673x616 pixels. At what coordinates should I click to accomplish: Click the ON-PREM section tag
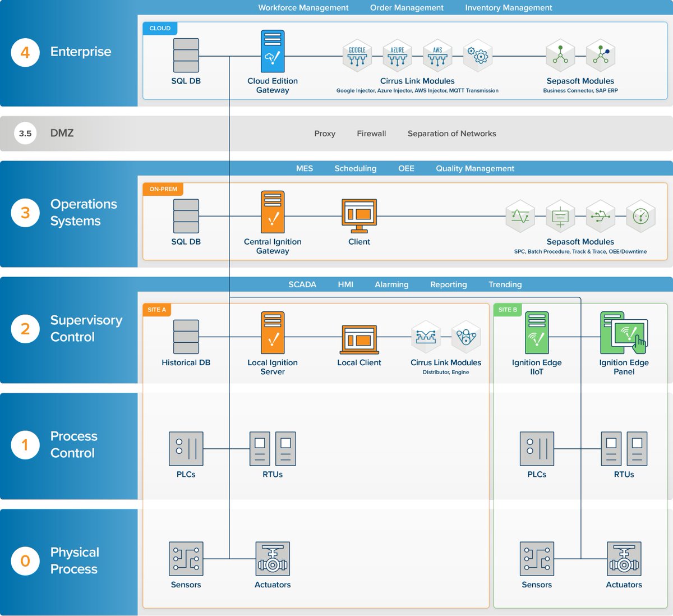pyautogui.click(x=163, y=189)
